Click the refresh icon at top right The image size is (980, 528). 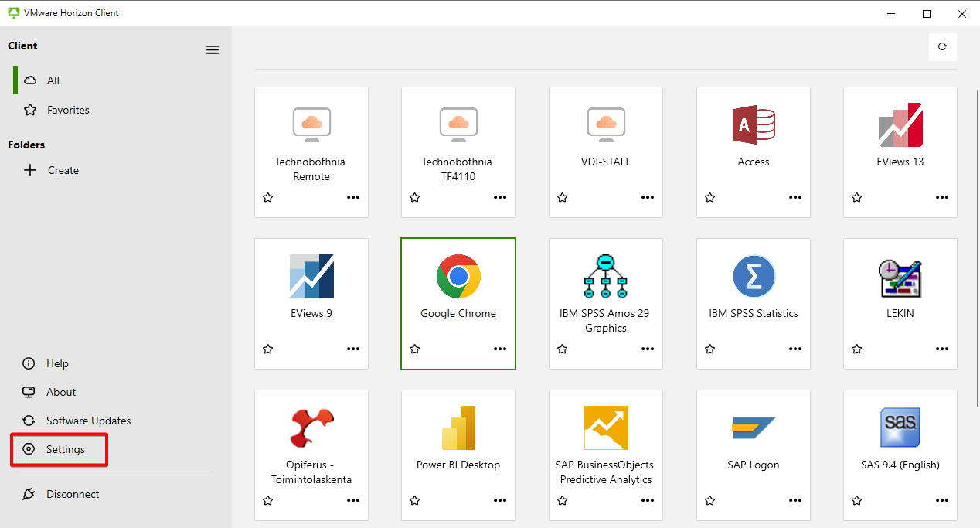coord(942,46)
